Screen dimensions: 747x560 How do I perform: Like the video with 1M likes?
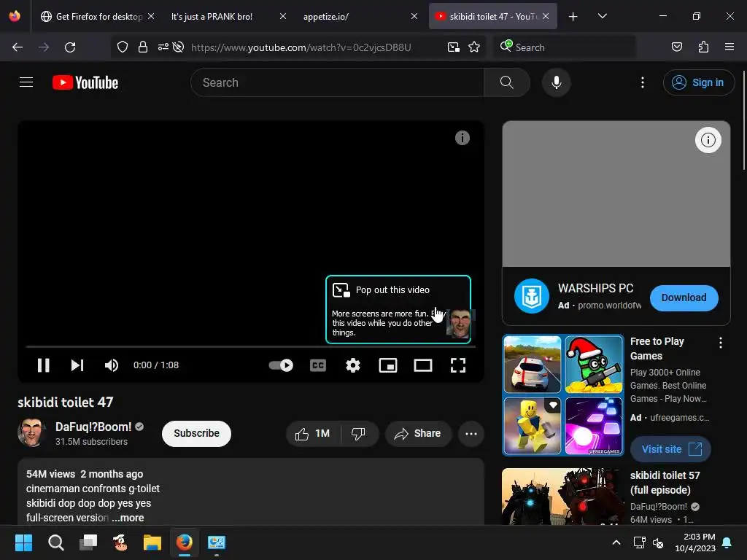(x=313, y=433)
